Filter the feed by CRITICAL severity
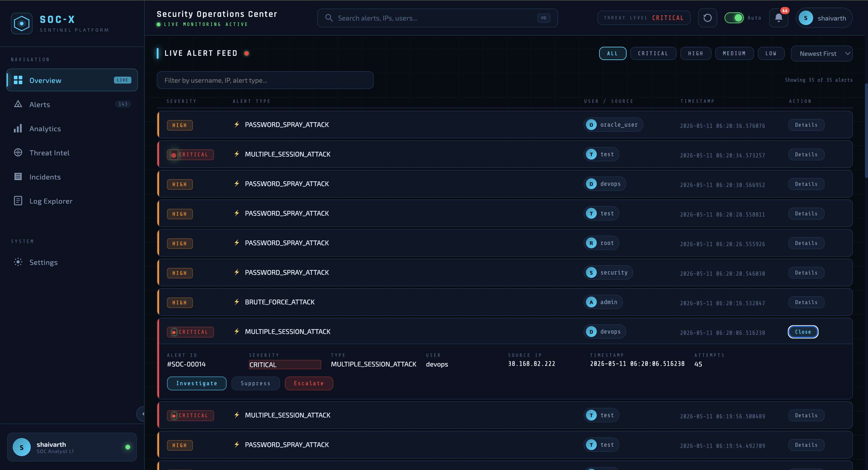Screen dimensions: 868x470 [x=653, y=53]
